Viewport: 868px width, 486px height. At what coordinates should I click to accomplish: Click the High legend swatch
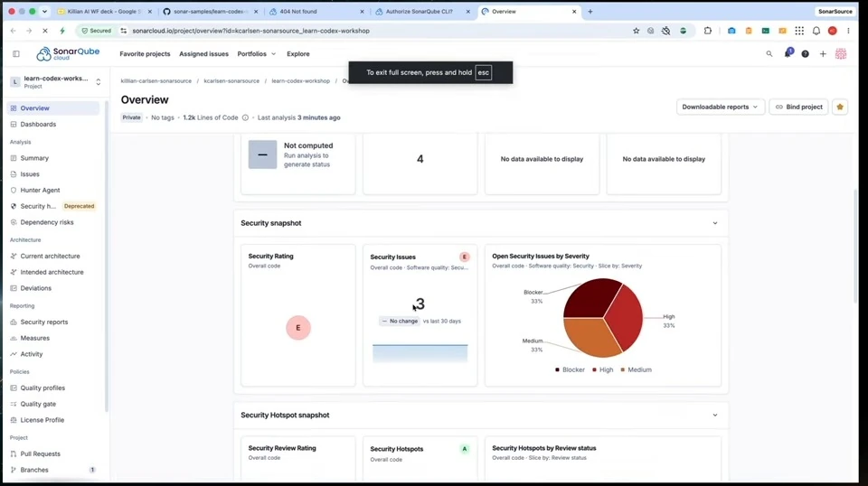pos(595,369)
